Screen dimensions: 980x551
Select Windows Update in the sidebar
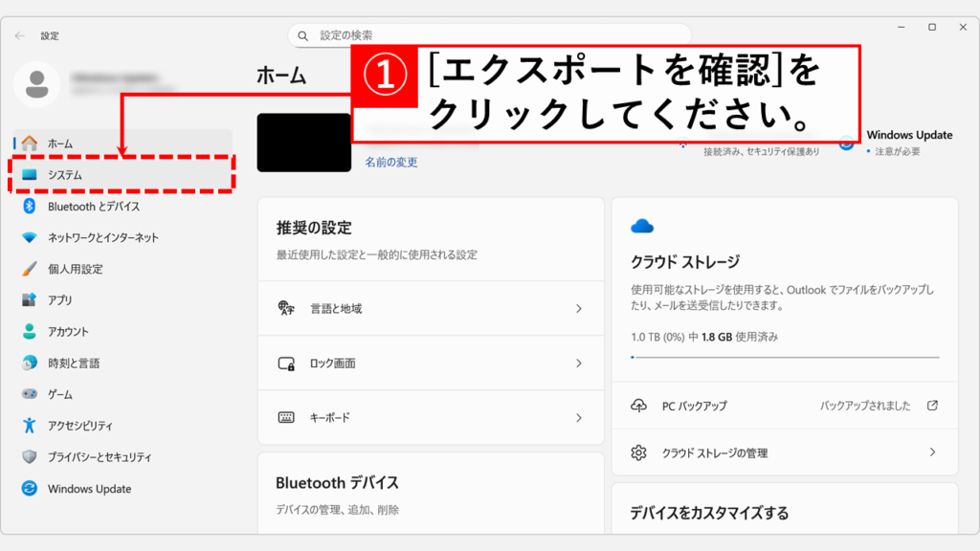pos(89,489)
